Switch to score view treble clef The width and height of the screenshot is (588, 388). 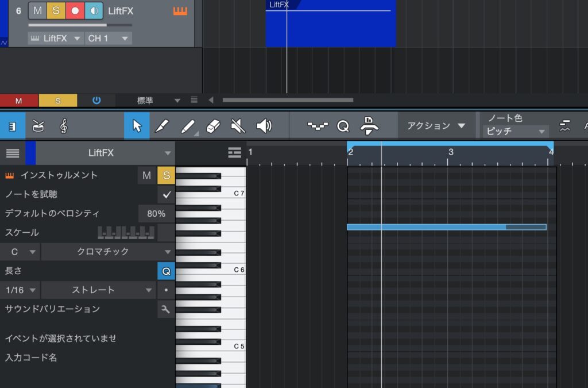click(x=63, y=126)
